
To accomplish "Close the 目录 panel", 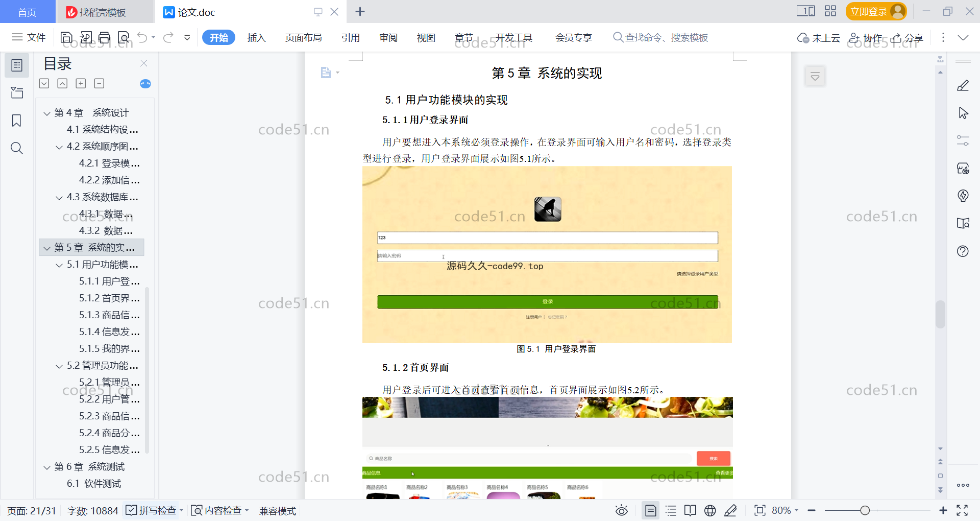I will pyautogui.click(x=143, y=63).
